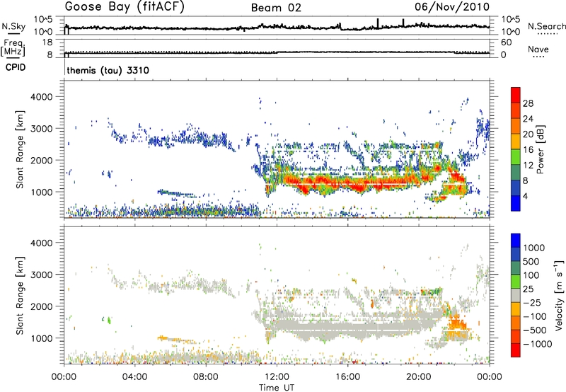Click the 'Power [dB]' colorbar title
This screenshot has width=566, height=392.
pyautogui.click(x=541, y=149)
